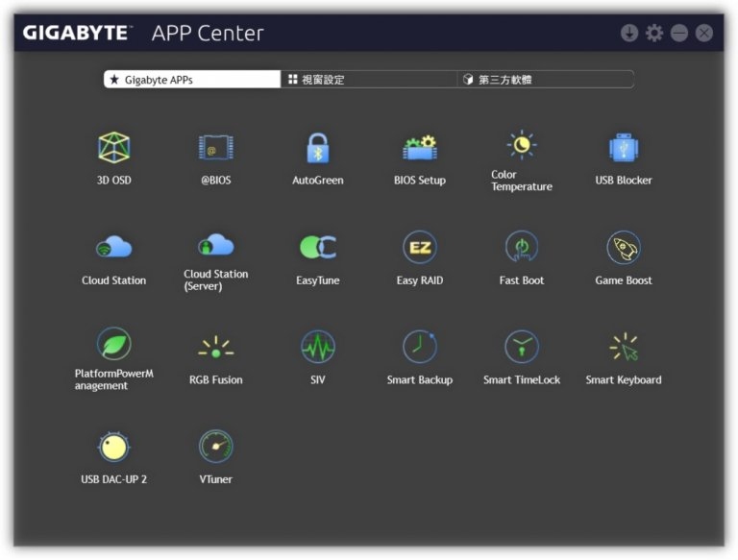
Task: Open Smart TimeLock icon
Action: coord(522,347)
